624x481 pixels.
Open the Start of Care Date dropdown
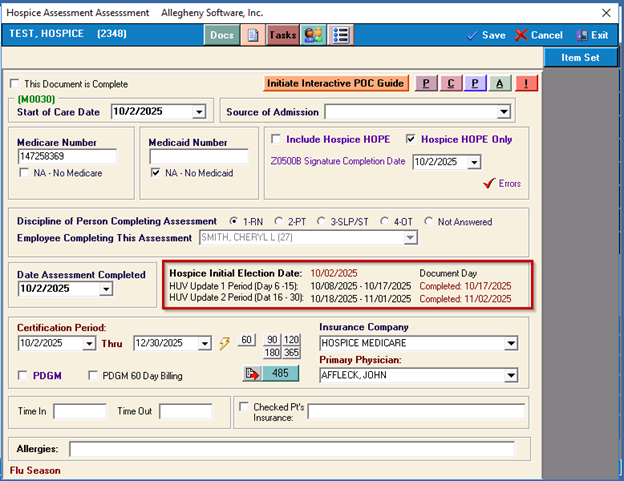(x=198, y=112)
